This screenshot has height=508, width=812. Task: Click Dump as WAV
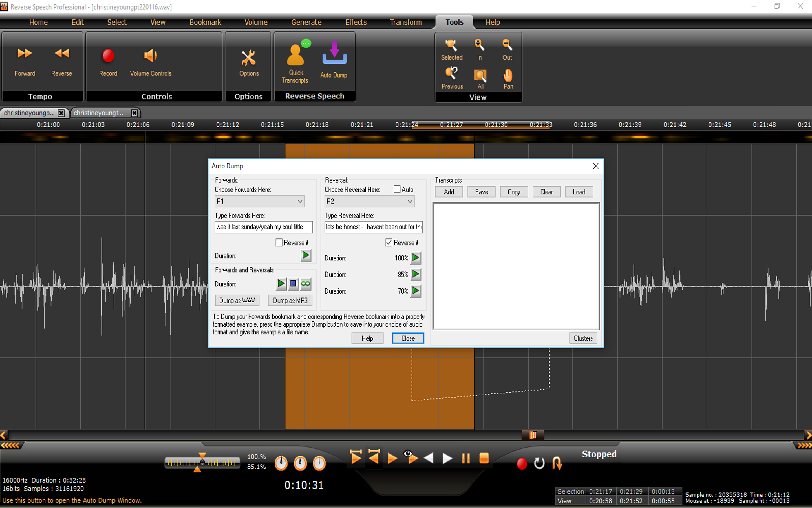tap(237, 300)
